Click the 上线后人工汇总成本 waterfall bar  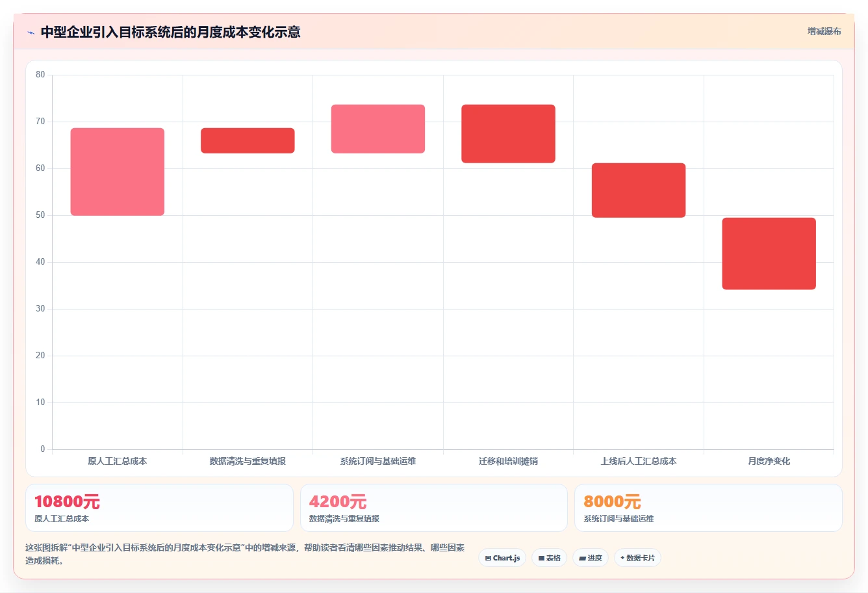[639, 191]
